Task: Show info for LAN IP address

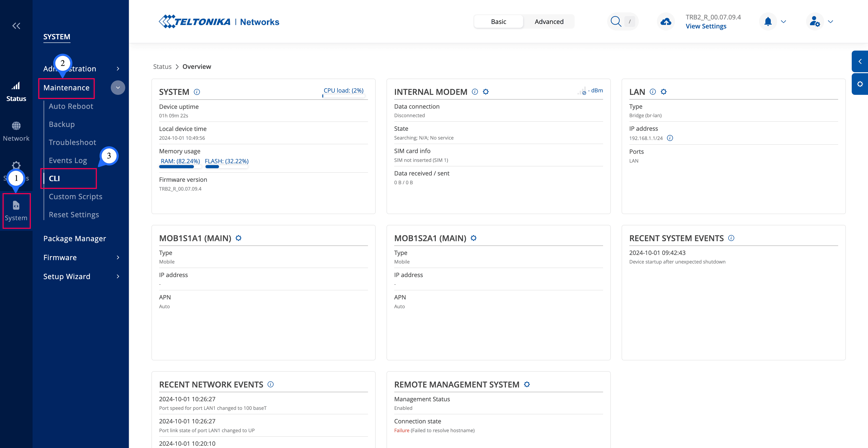Action: pos(670,138)
